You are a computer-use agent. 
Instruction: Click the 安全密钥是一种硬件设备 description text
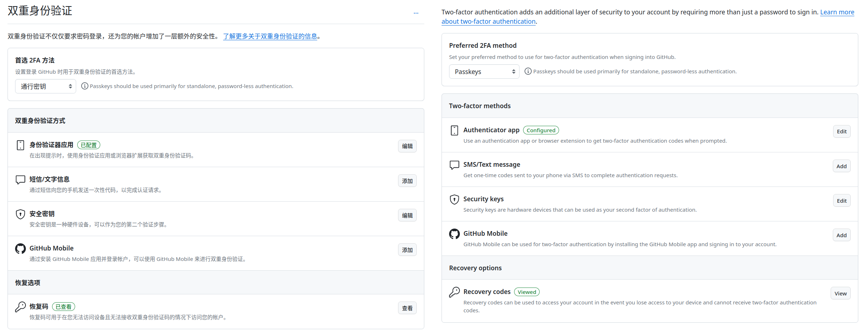tap(99, 225)
